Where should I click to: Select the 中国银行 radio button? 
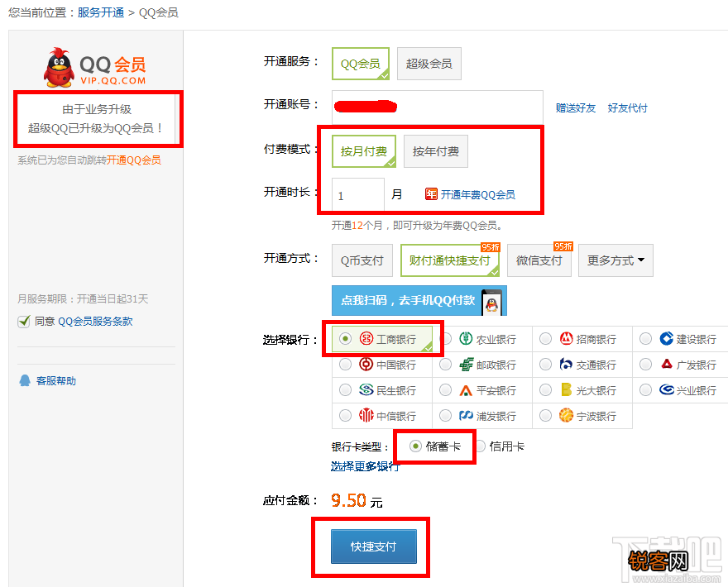(345, 365)
